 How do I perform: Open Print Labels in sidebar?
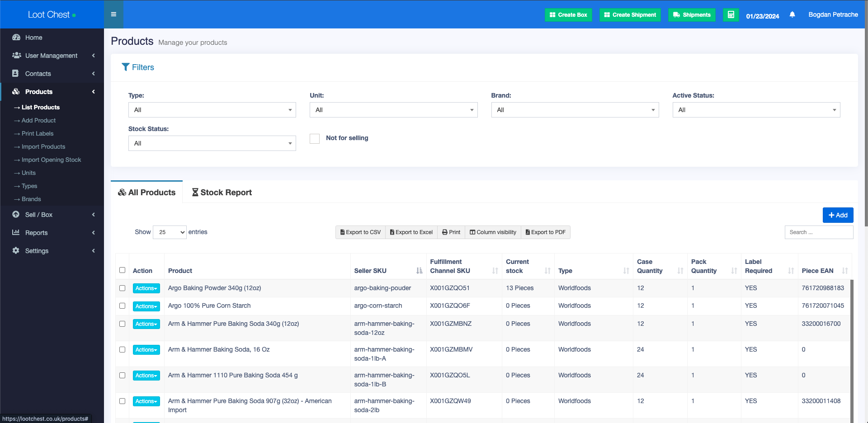(38, 133)
